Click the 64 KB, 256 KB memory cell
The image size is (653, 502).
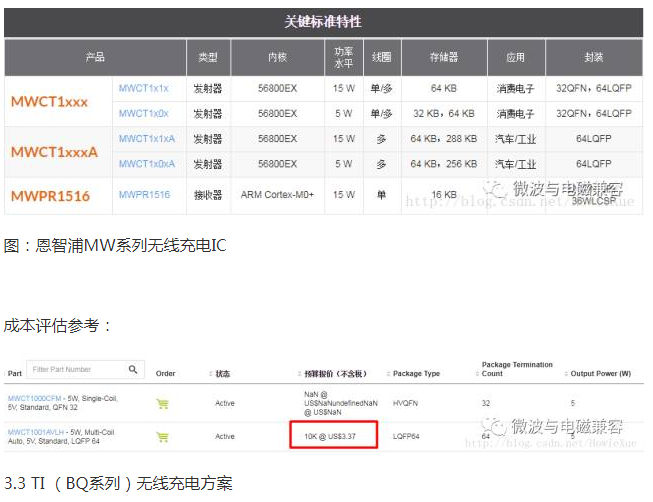coord(444,164)
